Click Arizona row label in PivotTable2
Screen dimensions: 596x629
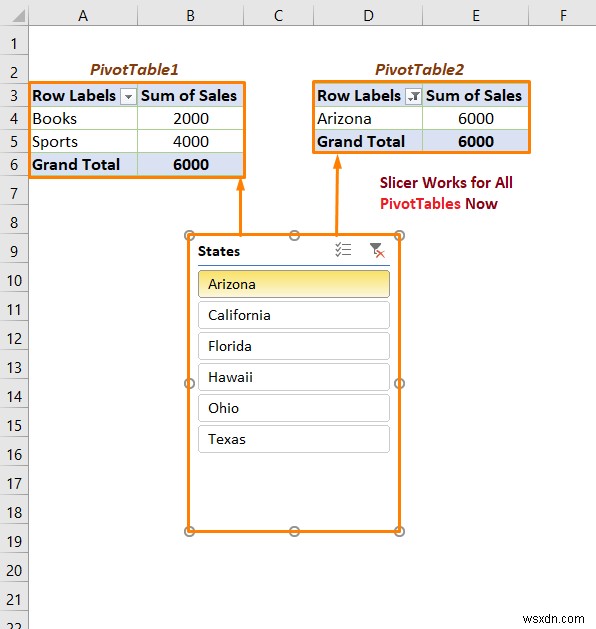[x=368, y=119]
